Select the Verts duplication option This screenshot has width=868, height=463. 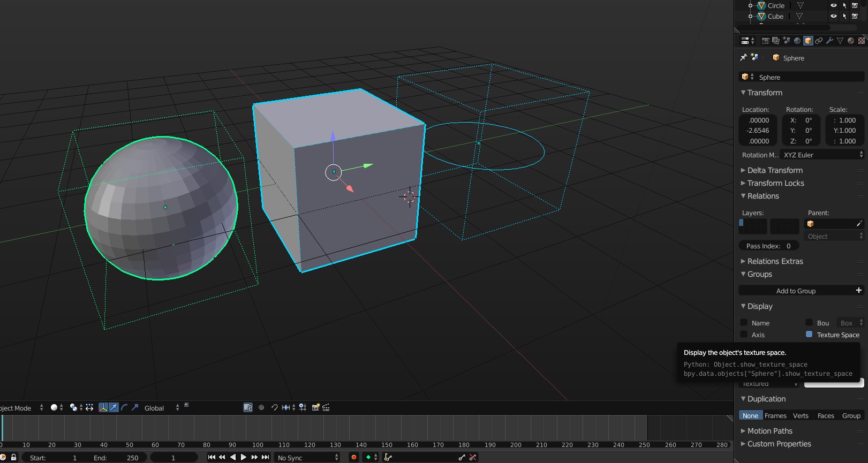pos(801,415)
